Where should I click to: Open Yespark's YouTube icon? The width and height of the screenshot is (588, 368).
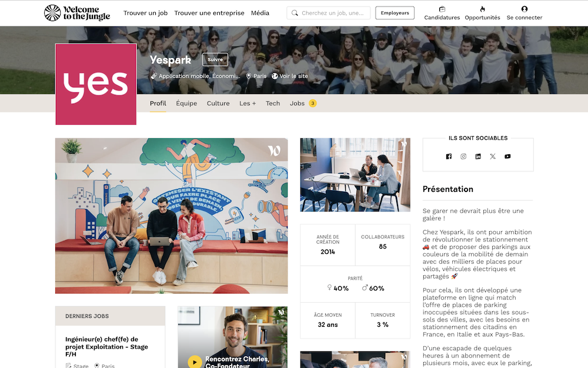tap(507, 157)
